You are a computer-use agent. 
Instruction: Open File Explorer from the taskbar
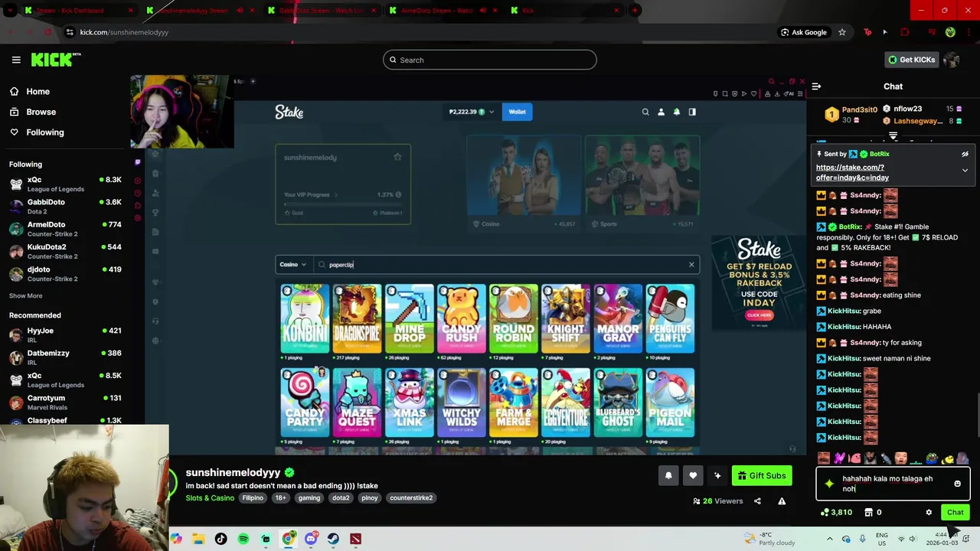point(198,539)
